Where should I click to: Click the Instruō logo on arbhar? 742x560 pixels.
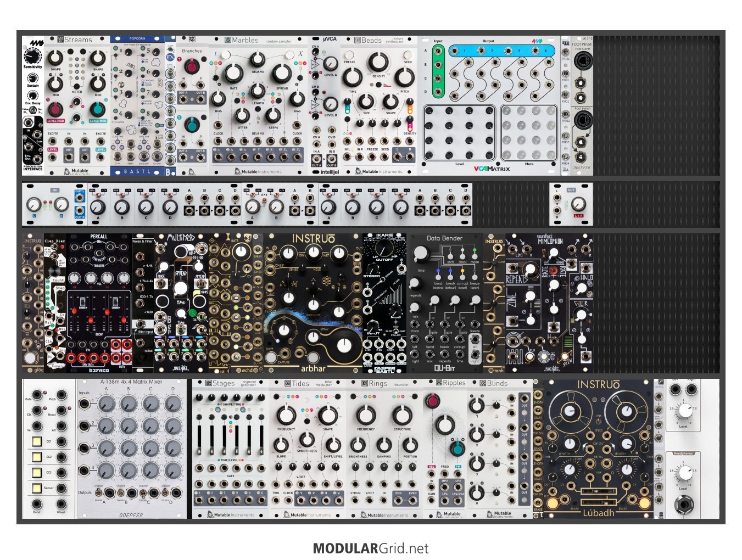click(313, 239)
